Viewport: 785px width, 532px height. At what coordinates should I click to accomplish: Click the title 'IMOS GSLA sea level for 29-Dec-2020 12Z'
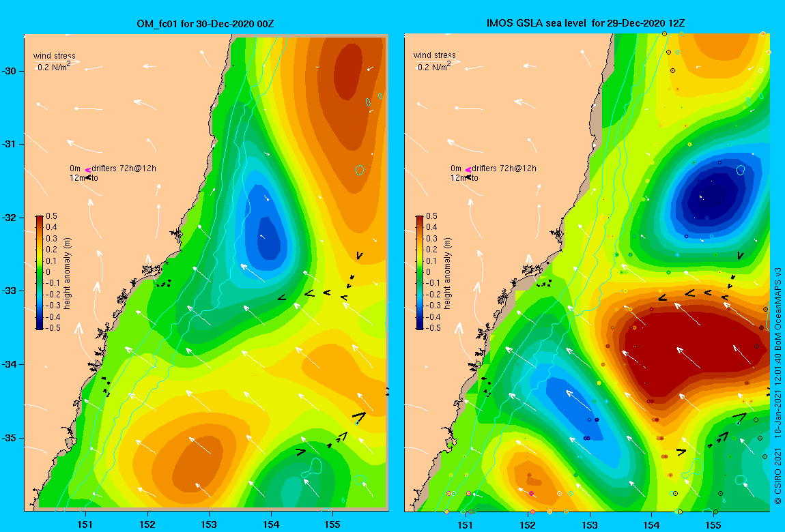pos(586,23)
